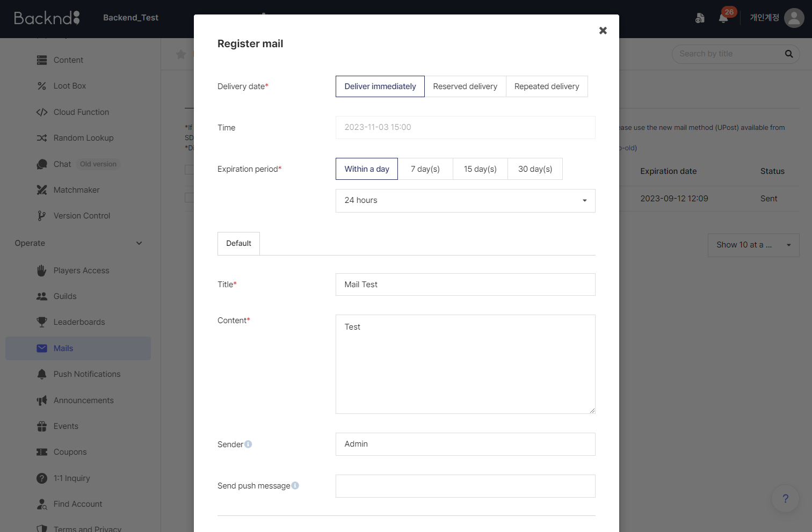
Task: Close the Register mail dialog
Action: coord(603,31)
